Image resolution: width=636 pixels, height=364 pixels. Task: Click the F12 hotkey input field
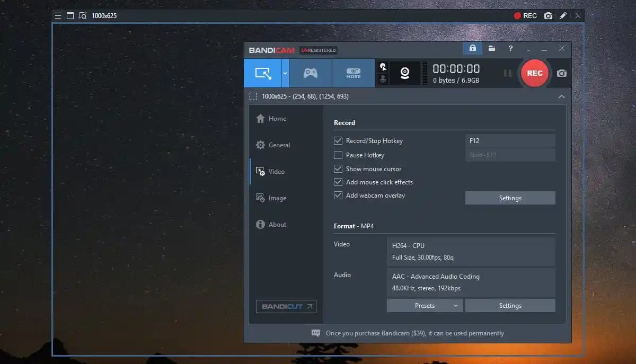[x=509, y=140]
